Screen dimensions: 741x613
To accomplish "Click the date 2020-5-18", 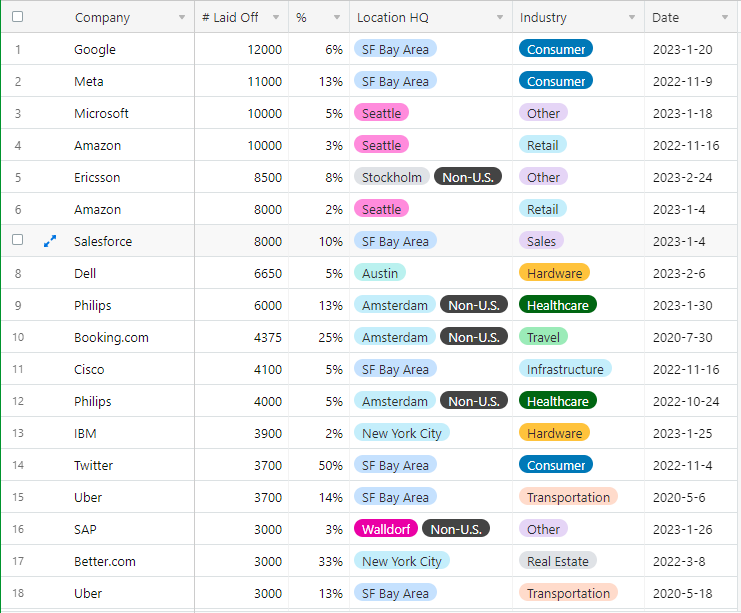I will point(682,593).
